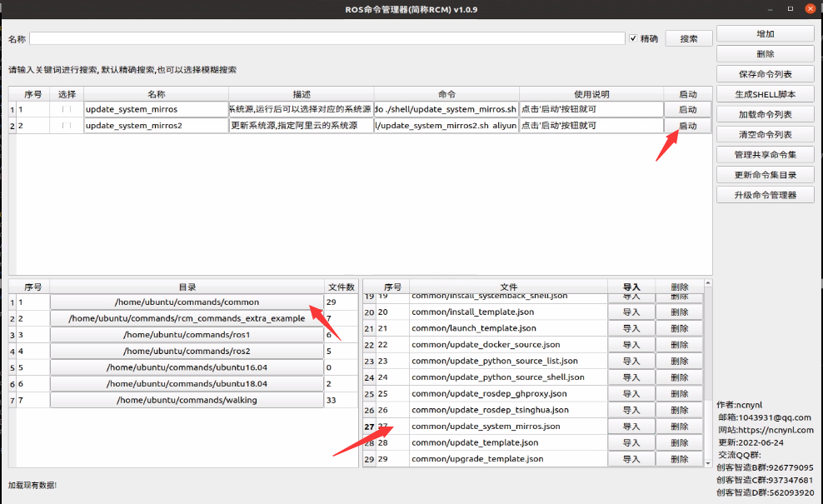Image resolution: width=823 pixels, height=504 pixels.
Task: Click 更新命令集目录 button
Action: click(766, 175)
